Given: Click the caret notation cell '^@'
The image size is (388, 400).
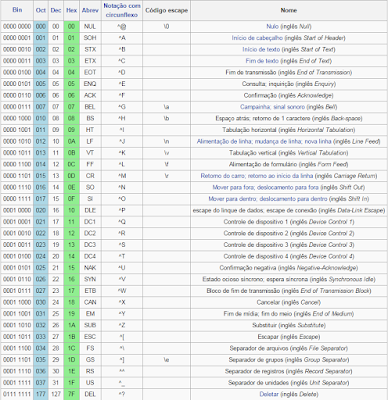Looking at the screenshot, I should click(122, 26).
